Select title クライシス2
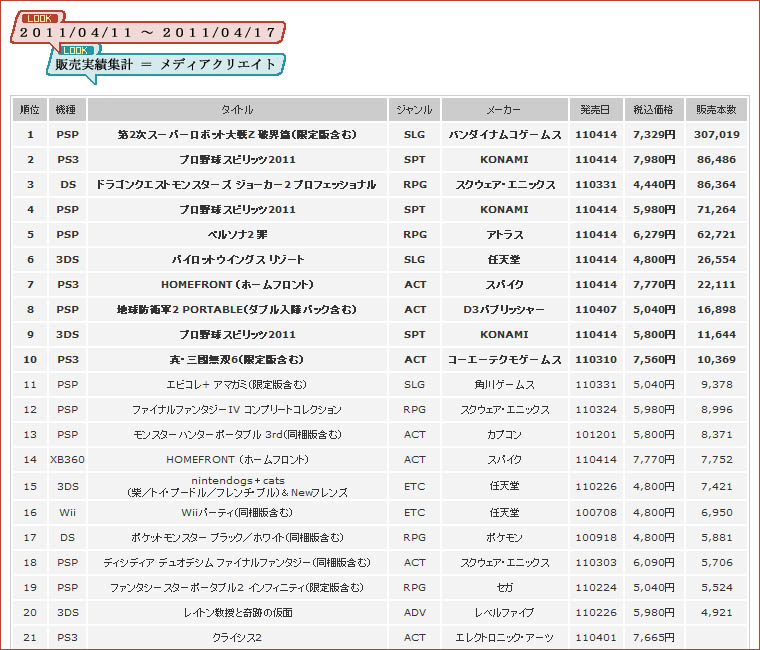This screenshot has height=650, width=760. tap(237, 638)
